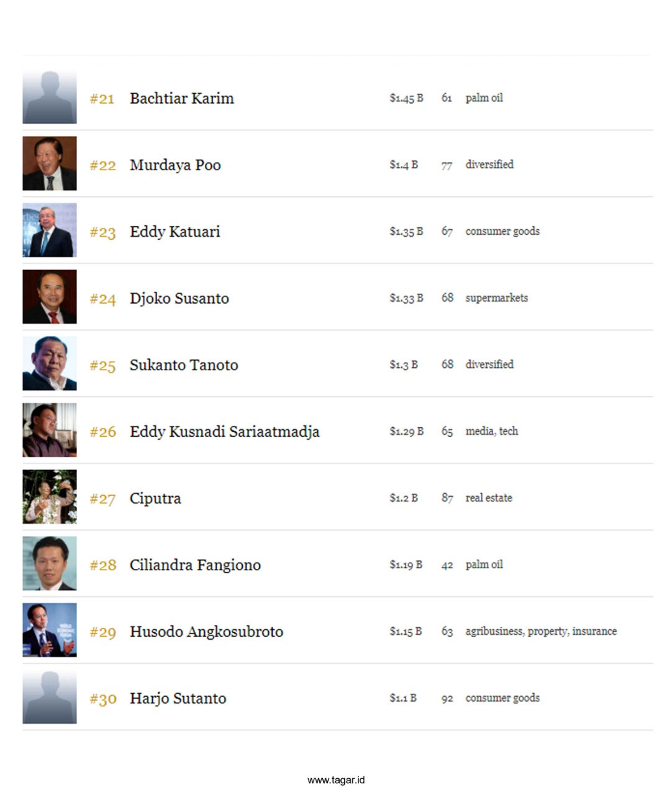Open Djoko Susanto's photo thumbnail

coord(50,297)
